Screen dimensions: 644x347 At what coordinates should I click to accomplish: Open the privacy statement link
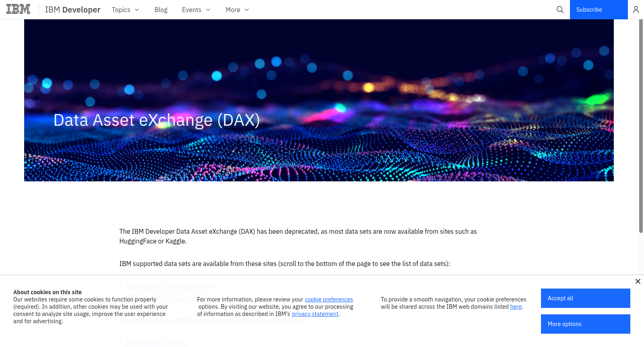[x=315, y=314]
